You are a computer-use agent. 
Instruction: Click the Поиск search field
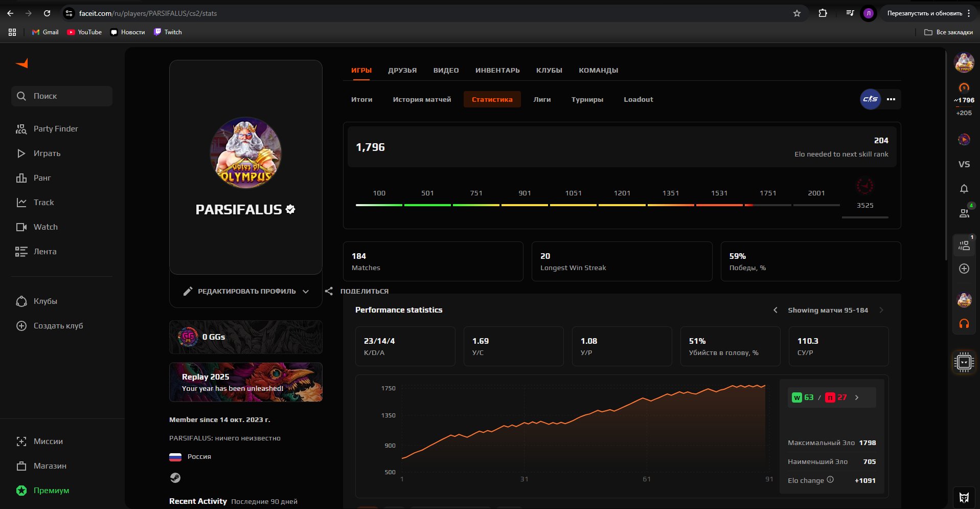tap(62, 96)
